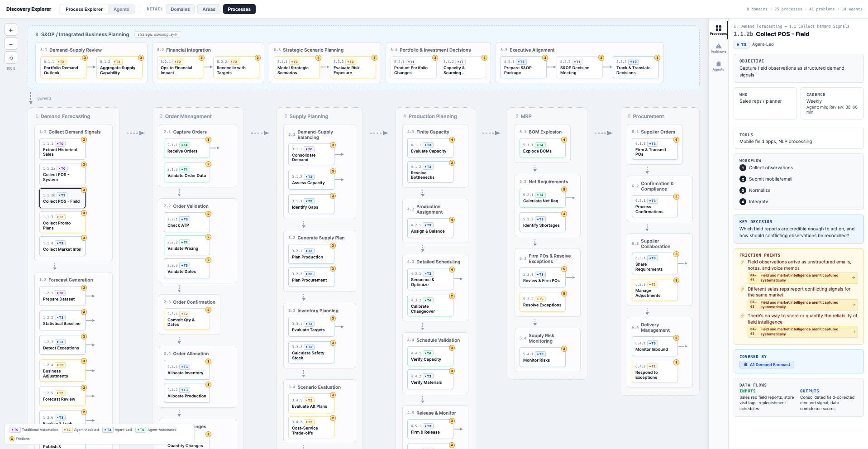Click T0 badge on Collect POS - System
The image size is (868, 449).
pyautogui.click(x=62, y=168)
